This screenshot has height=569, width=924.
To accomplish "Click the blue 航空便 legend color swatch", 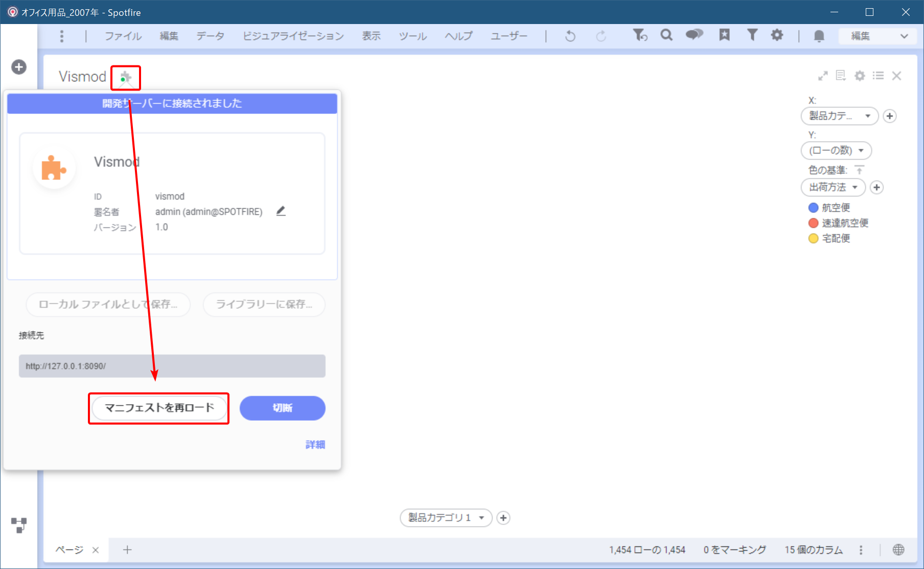I will pos(814,208).
